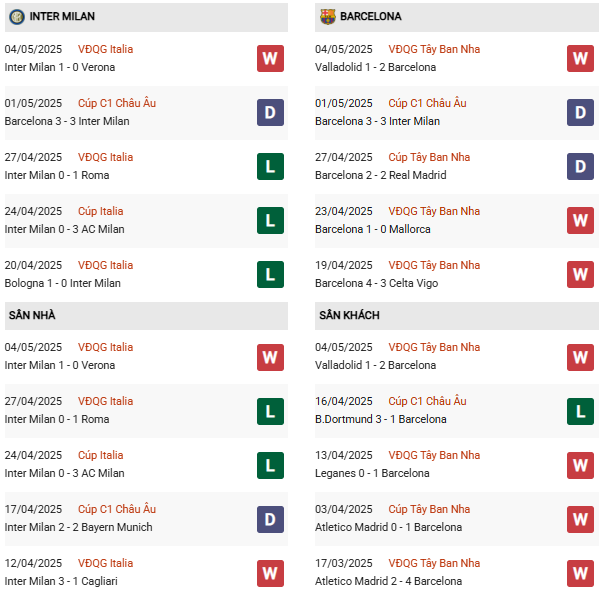
Task: Select the SÂN KHÁCH section header
Action: pyautogui.click(x=349, y=315)
